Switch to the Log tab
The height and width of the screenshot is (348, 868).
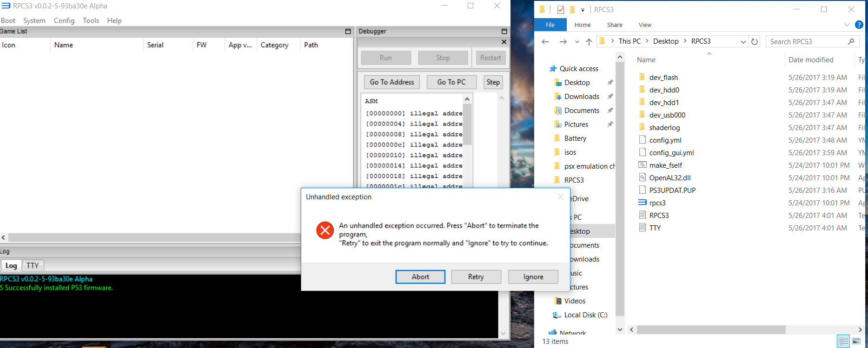pyautogui.click(x=11, y=265)
